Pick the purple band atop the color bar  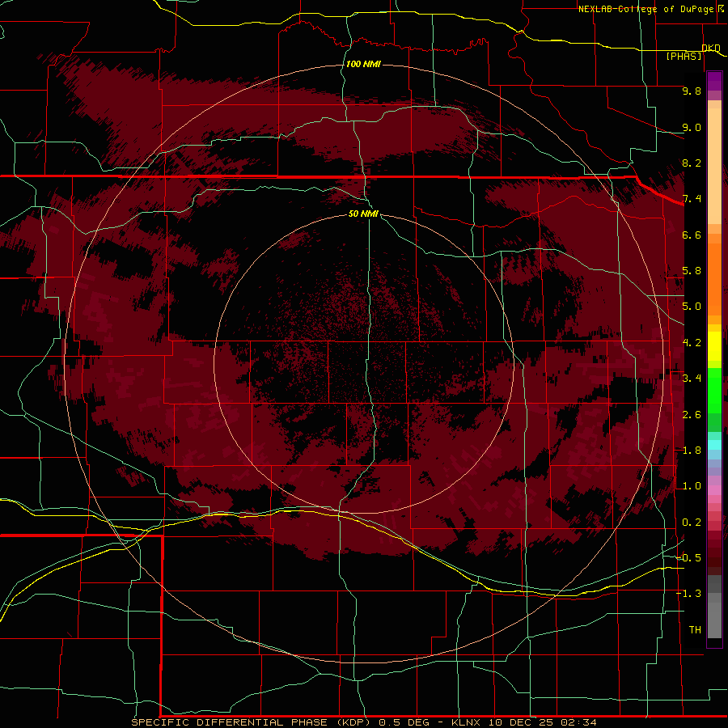pyautogui.click(x=714, y=82)
